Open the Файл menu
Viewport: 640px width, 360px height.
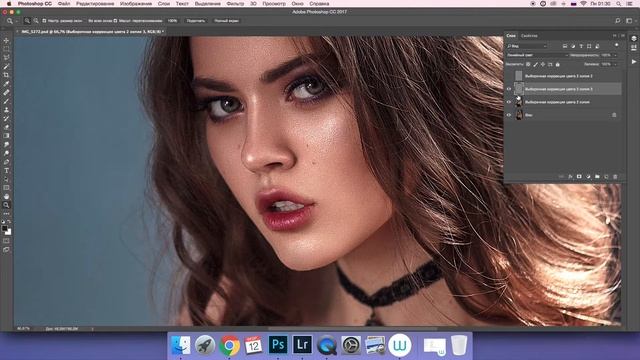[64, 4]
